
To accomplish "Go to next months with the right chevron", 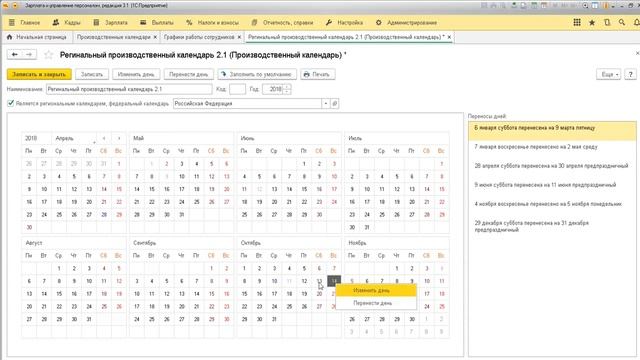I will 119,138.
